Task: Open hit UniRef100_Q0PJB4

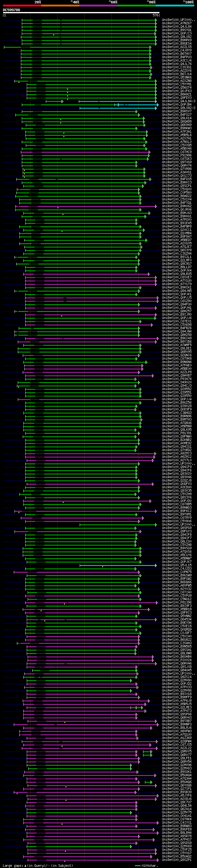Action: tap(176, 104)
